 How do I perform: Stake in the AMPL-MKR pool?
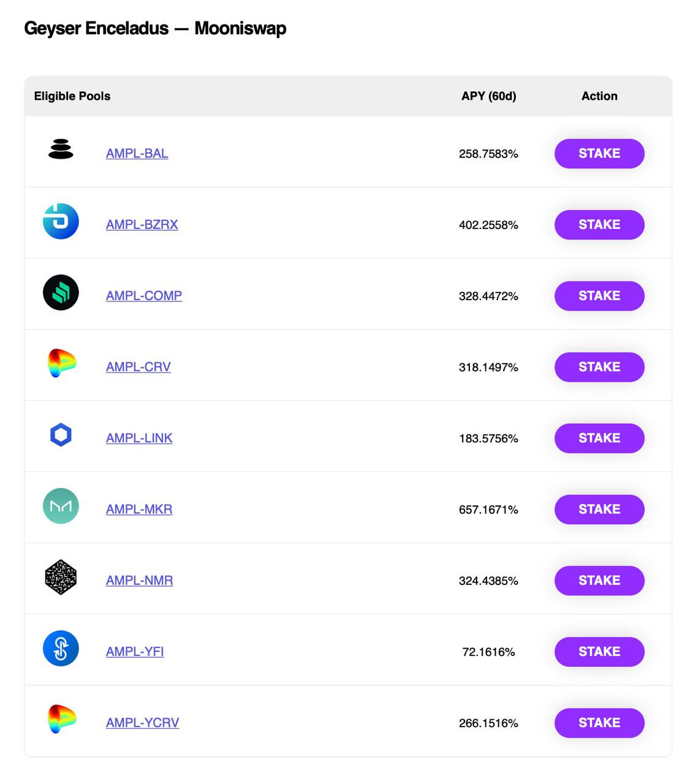[x=599, y=509]
